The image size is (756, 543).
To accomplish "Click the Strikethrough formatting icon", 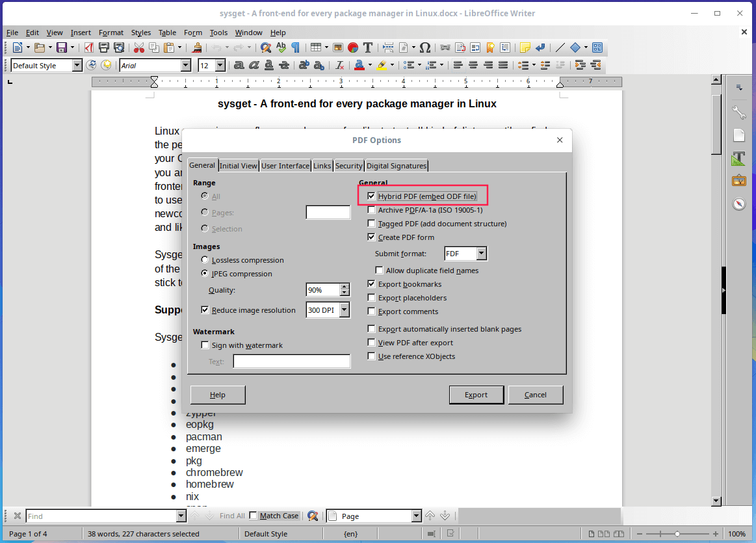I will 285,65.
